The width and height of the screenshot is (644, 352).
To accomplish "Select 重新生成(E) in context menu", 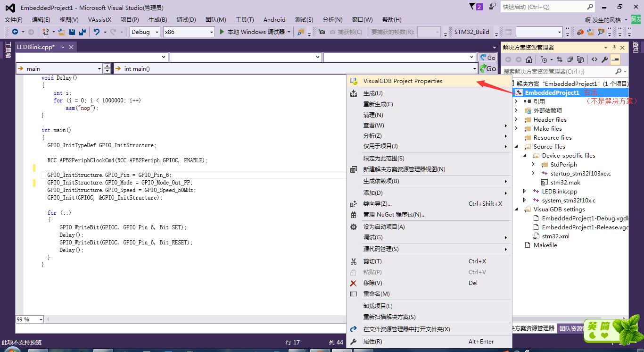I will (429, 104).
